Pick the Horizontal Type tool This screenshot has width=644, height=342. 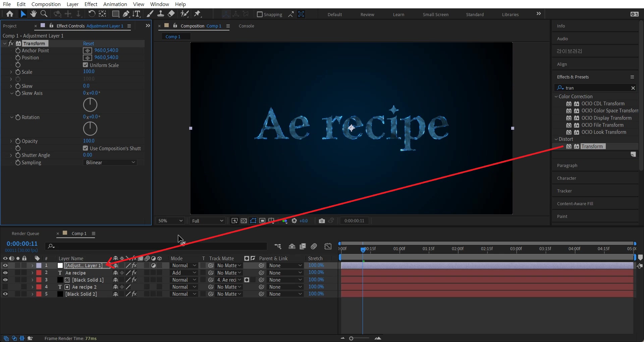coord(136,14)
